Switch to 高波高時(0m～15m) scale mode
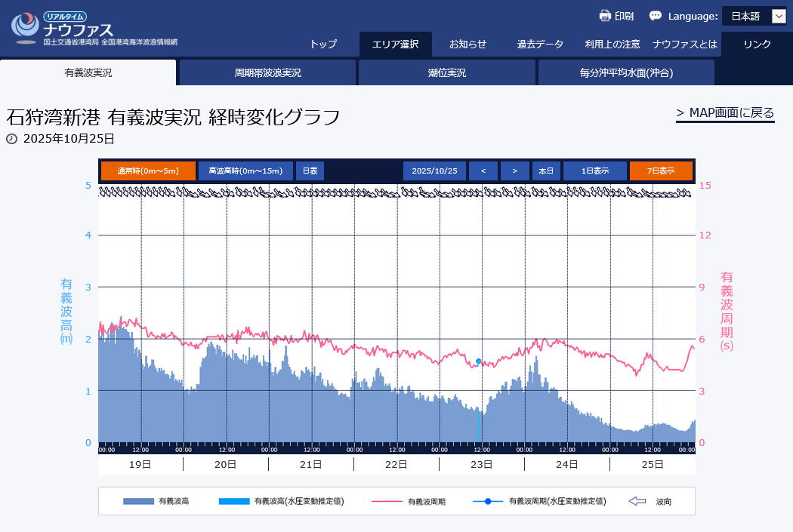793x532 pixels. (245, 171)
